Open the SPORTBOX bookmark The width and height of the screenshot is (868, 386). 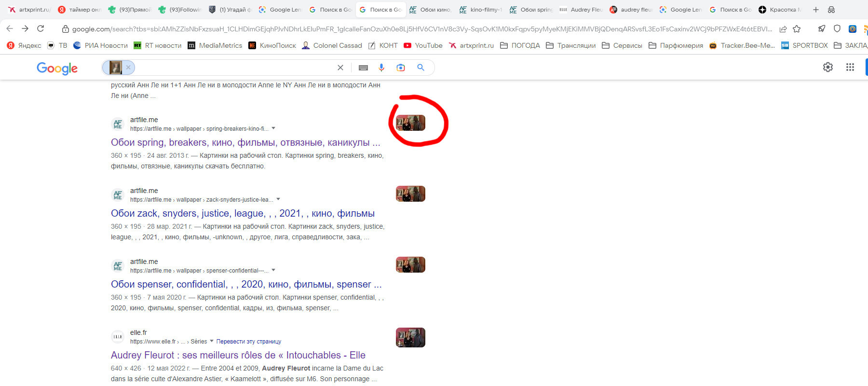(804, 45)
